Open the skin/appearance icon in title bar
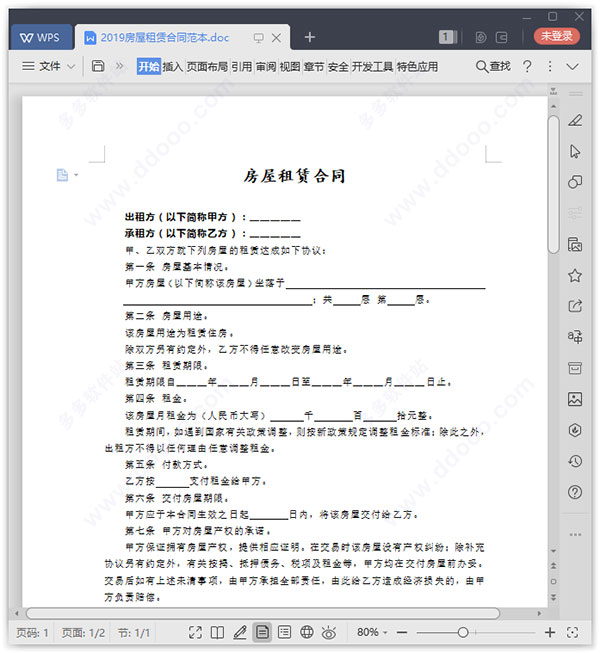Screen dimensions: 600x653 480,37
